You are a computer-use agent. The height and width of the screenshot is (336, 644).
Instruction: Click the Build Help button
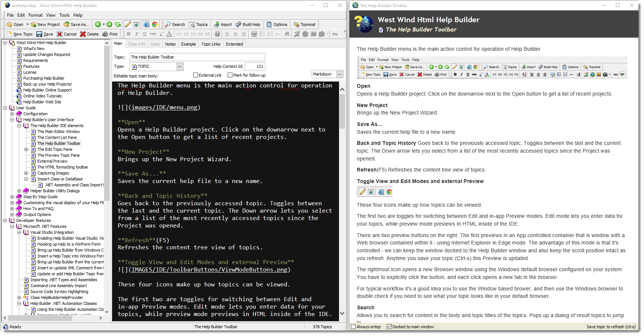(x=248, y=24)
